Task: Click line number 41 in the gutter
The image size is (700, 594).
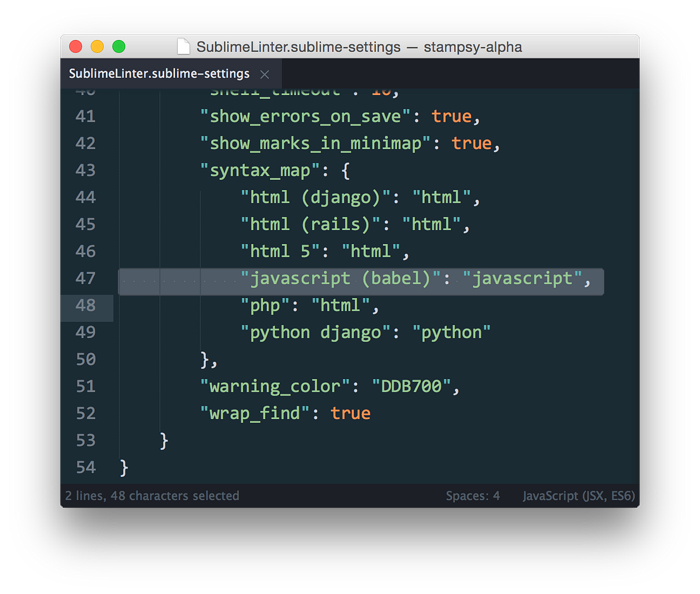Action: 85,116
